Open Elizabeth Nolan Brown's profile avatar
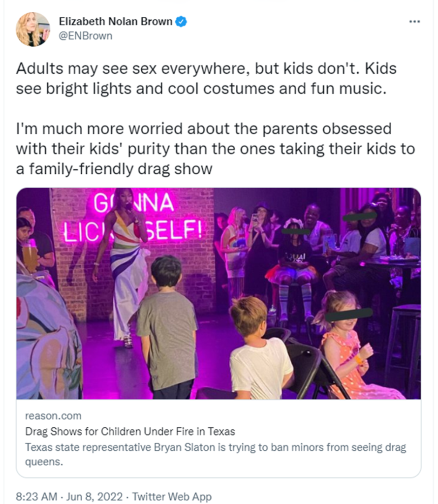 [33, 29]
